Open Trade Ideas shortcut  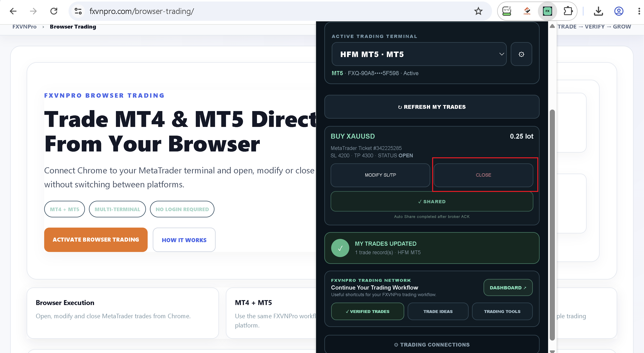pyautogui.click(x=438, y=311)
